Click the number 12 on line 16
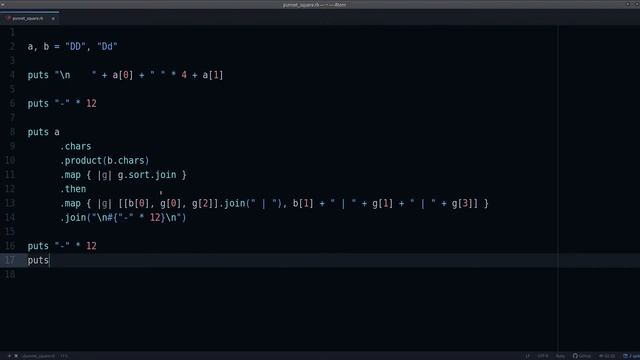 point(91,246)
